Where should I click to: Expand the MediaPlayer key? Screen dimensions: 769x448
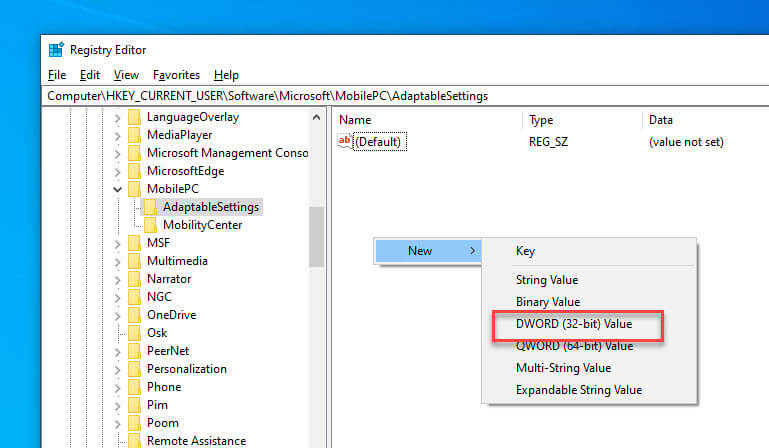pos(117,136)
